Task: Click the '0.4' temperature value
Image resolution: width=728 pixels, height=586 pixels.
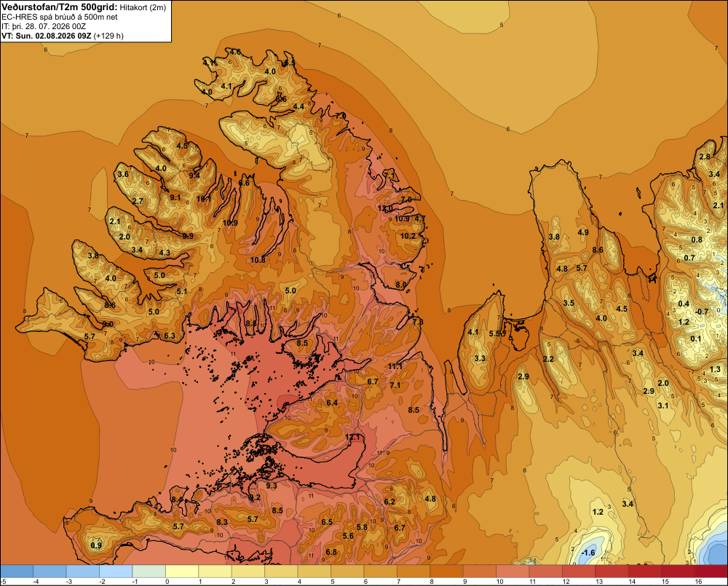Action: 684,304
